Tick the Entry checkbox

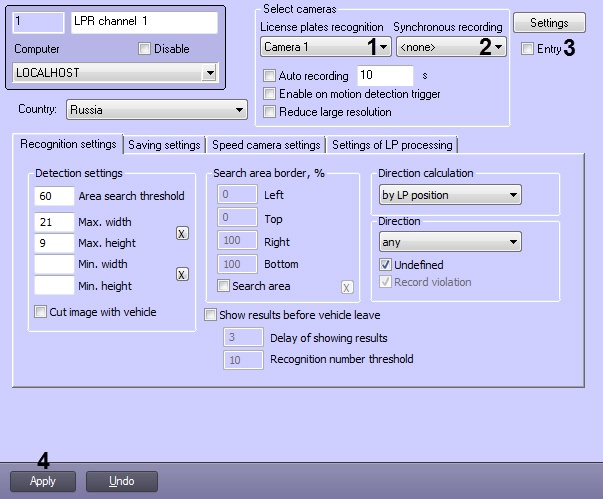click(x=527, y=48)
